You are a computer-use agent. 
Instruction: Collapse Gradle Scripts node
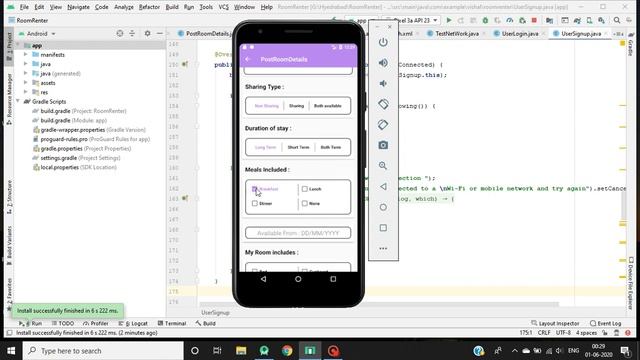tap(18, 101)
